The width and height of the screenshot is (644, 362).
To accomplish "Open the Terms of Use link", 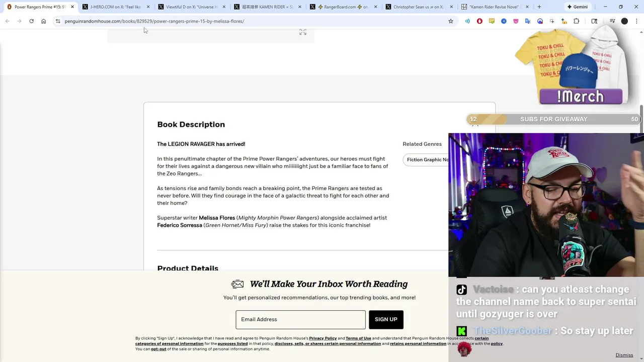I will [358, 338].
